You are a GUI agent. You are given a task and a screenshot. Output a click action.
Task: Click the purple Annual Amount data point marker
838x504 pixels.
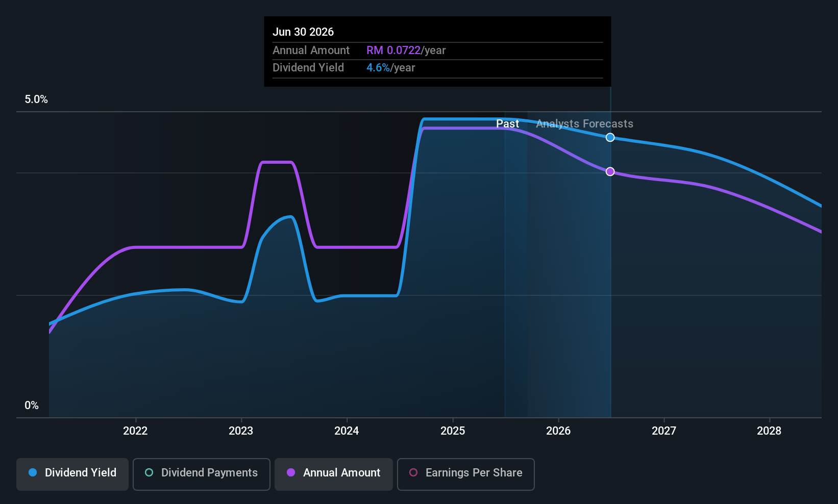pyautogui.click(x=610, y=171)
